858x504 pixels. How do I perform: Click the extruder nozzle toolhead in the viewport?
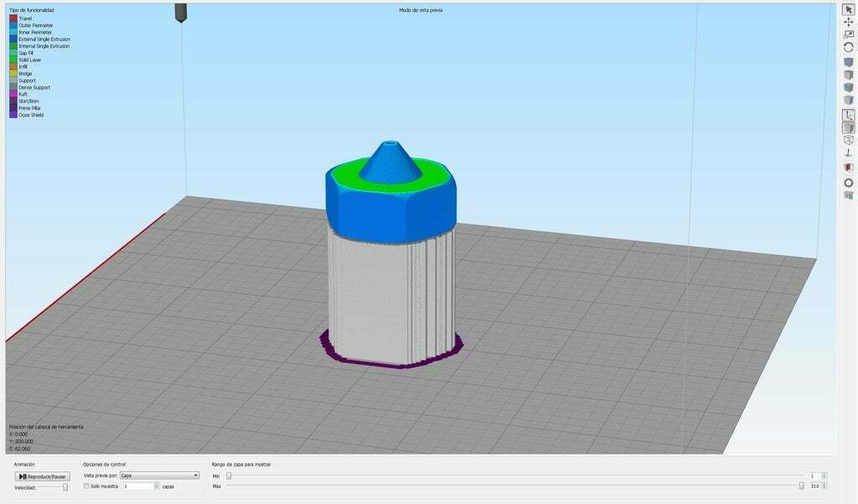pos(181,13)
